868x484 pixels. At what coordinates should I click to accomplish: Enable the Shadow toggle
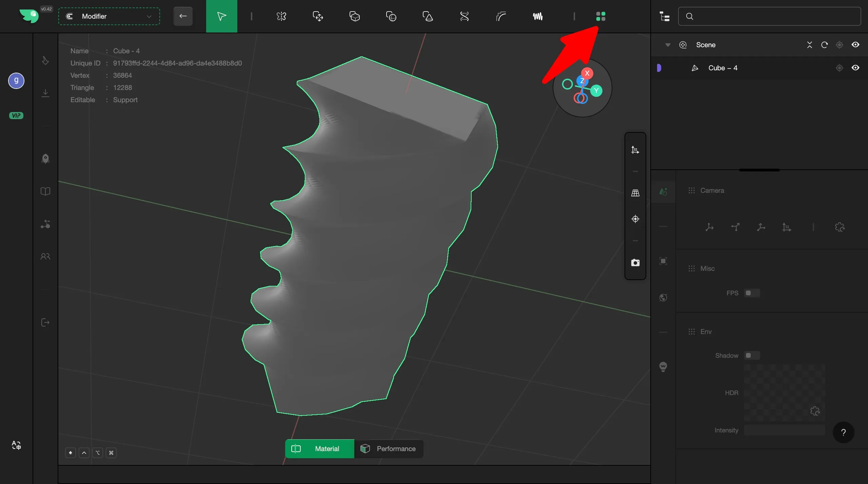point(751,355)
